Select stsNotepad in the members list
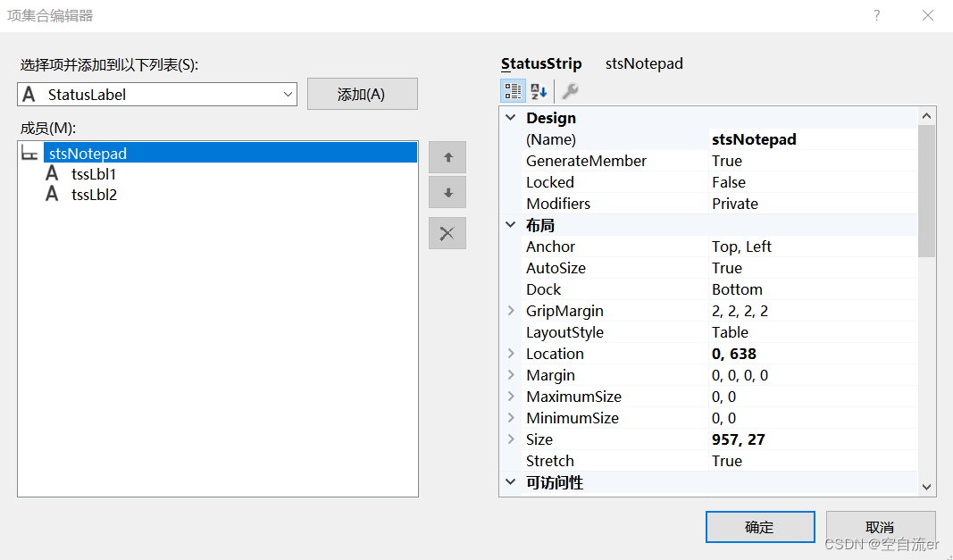 click(x=88, y=154)
